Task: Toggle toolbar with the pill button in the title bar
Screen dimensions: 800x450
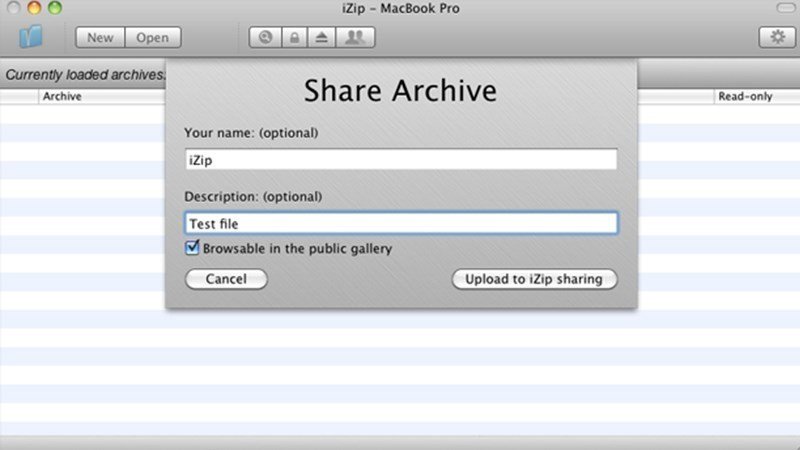Action: coord(786,8)
